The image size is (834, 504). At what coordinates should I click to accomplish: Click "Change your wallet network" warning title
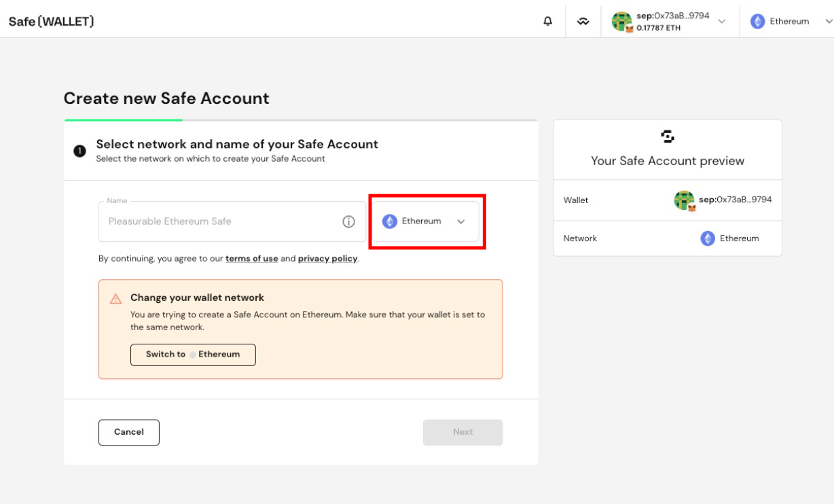197,298
